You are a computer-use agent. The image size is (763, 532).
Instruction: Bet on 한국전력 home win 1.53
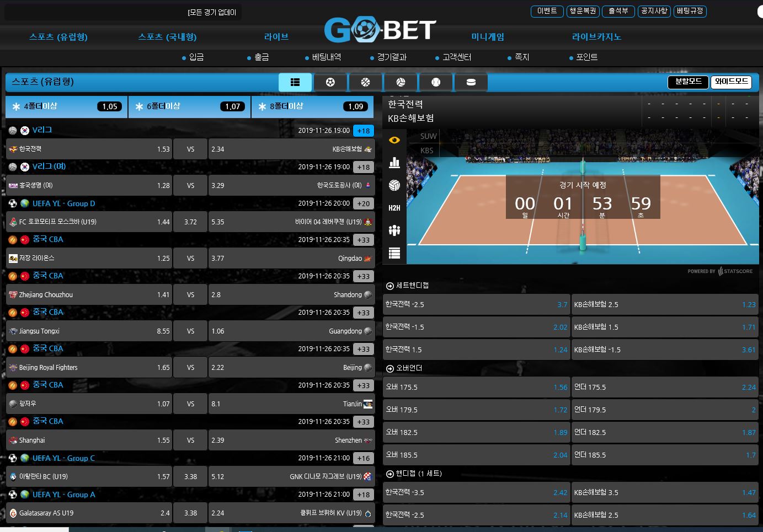(x=89, y=149)
